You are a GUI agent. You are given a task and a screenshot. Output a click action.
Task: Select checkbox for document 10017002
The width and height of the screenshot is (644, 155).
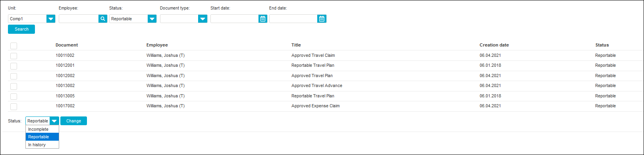click(14, 106)
